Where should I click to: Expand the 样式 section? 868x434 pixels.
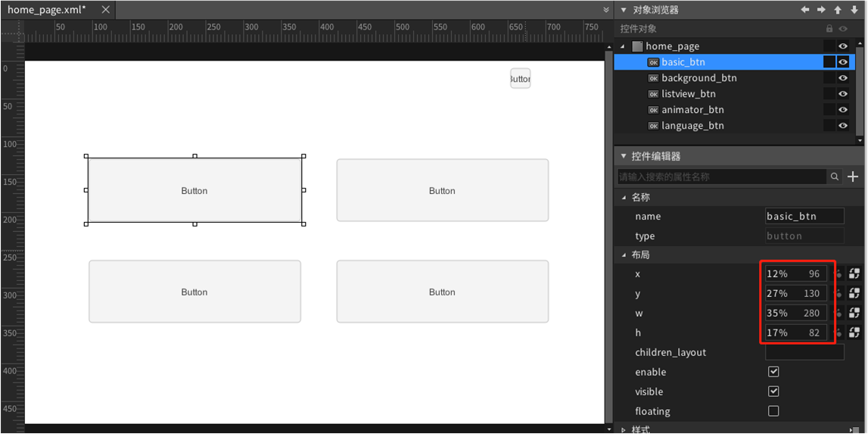(624, 429)
